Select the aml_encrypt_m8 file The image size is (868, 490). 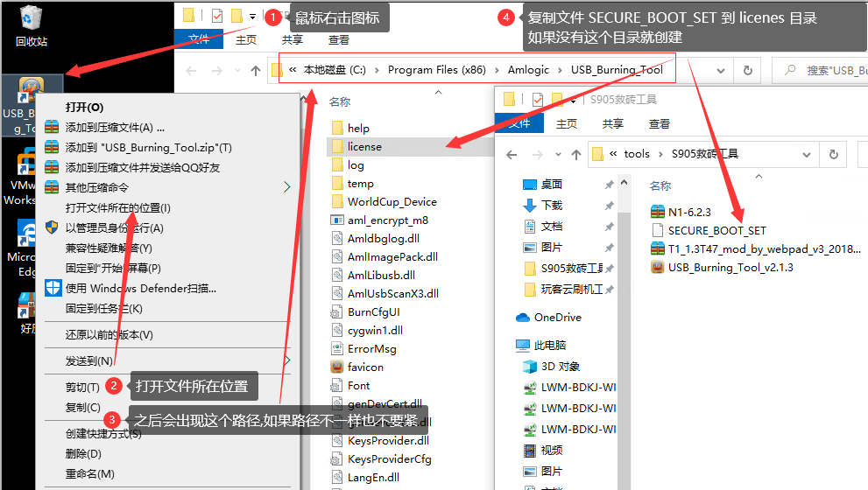coord(379,220)
